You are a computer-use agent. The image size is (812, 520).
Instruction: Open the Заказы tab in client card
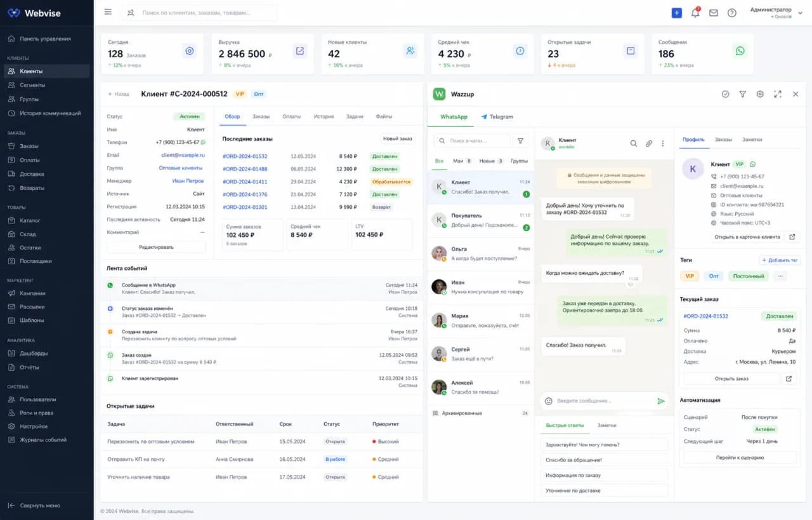pyautogui.click(x=261, y=116)
